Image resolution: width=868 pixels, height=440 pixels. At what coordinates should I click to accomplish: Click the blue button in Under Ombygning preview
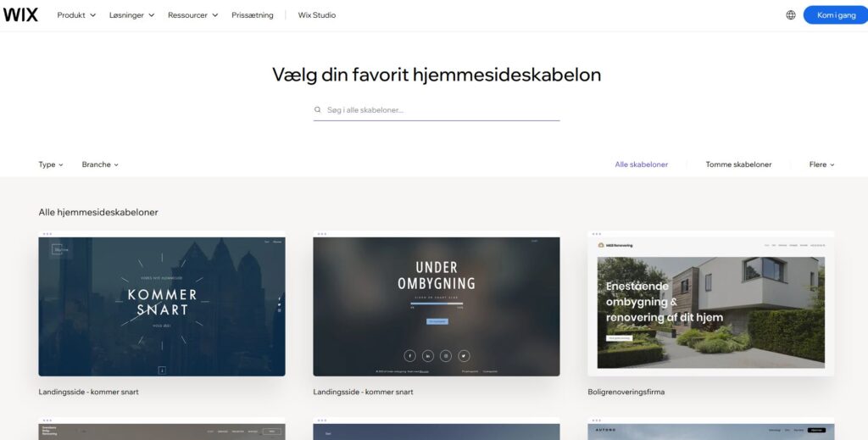pos(437,321)
